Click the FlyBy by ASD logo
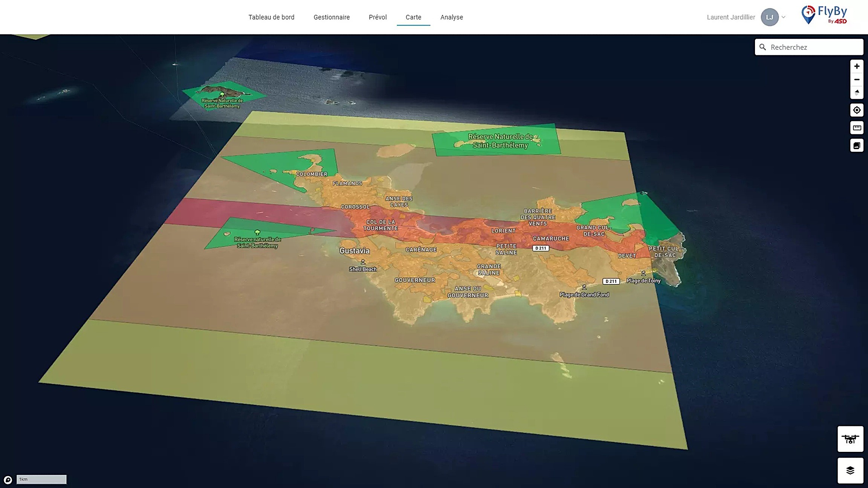This screenshot has width=868, height=488. click(824, 16)
